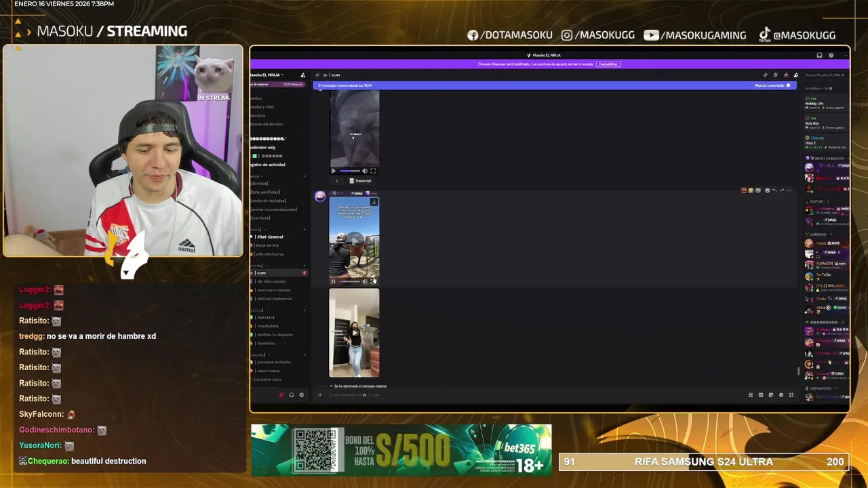The width and height of the screenshot is (868, 488).
Task: Focus the Enviar mensaje input field
Action: pyautogui.click(x=536, y=395)
